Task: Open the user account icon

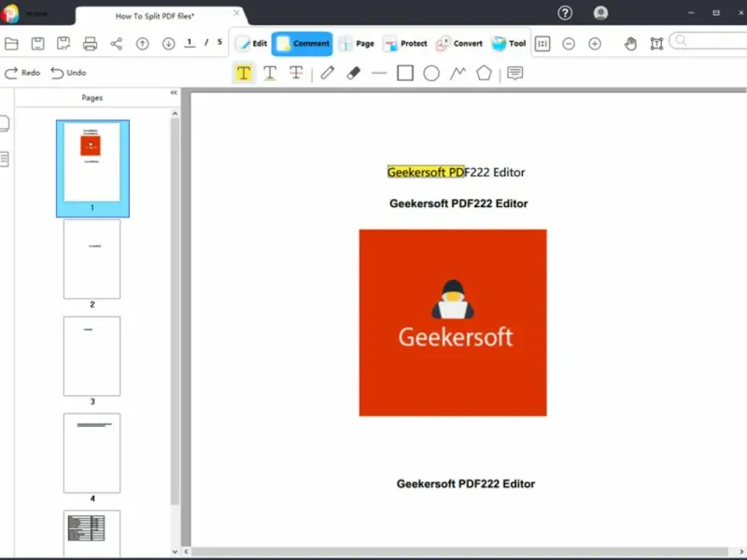Action: pos(600,13)
